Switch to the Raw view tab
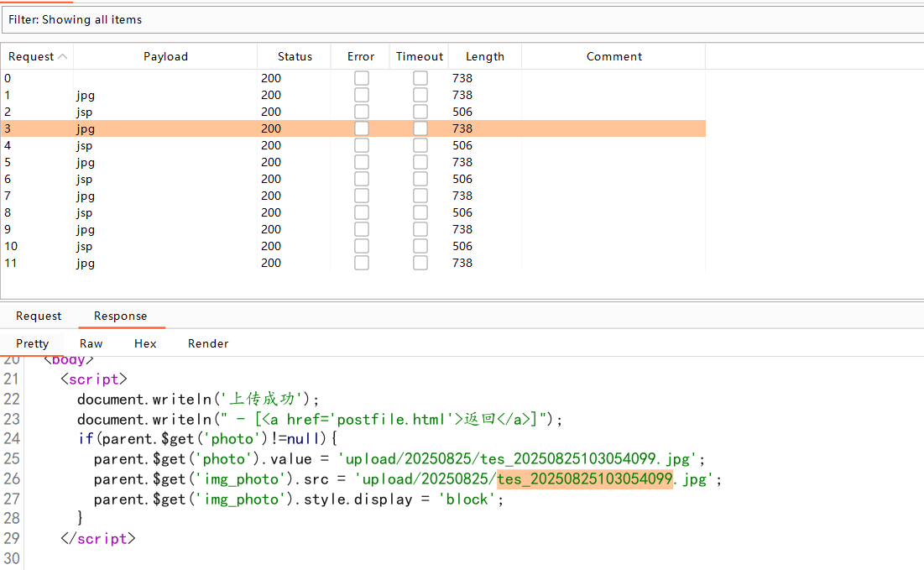The height and width of the screenshot is (570, 924). pos(91,343)
